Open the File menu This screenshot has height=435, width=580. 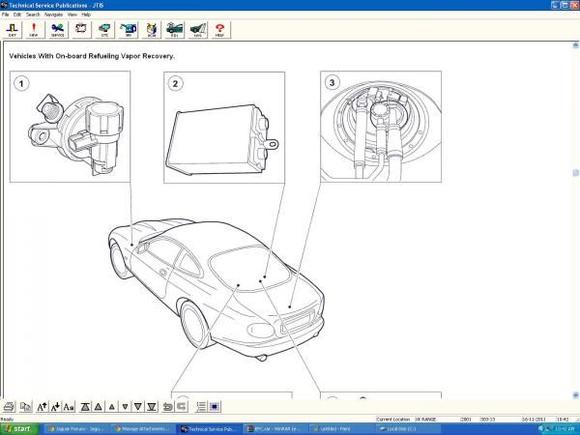pos(5,14)
